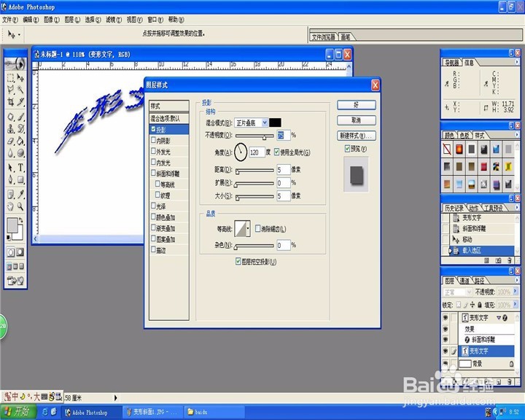Select the Healing Brush tool
The width and height of the screenshot is (525, 420).
(x=11, y=117)
